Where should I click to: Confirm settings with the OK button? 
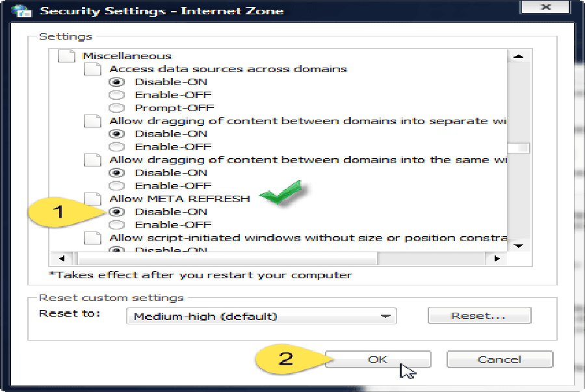pyautogui.click(x=378, y=359)
